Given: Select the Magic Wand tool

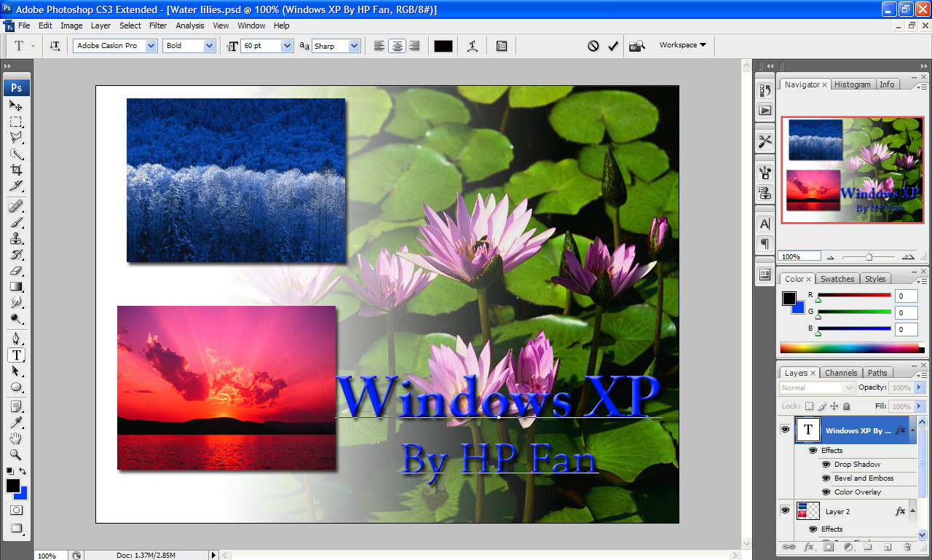Looking at the screenshot, I should pos(16,154).
